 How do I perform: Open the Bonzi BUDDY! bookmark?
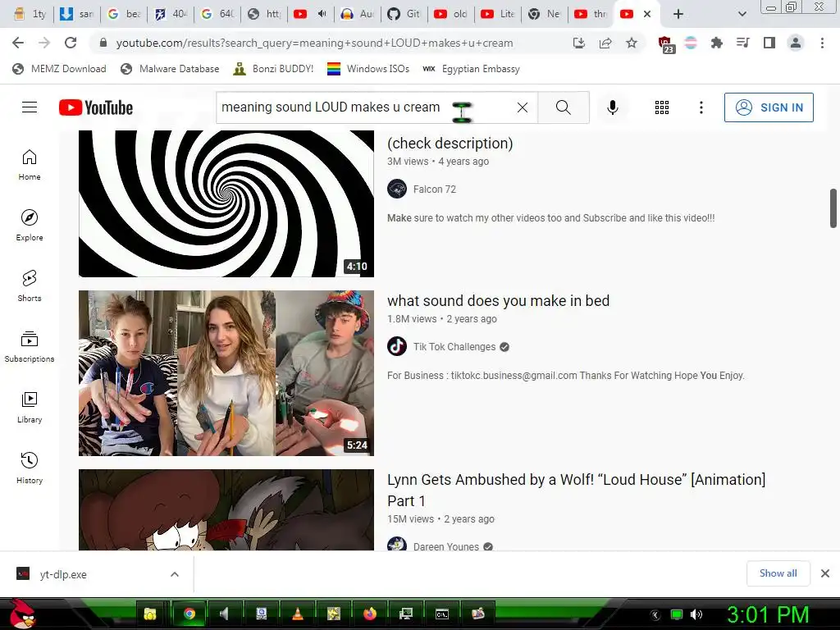point(274,69)
